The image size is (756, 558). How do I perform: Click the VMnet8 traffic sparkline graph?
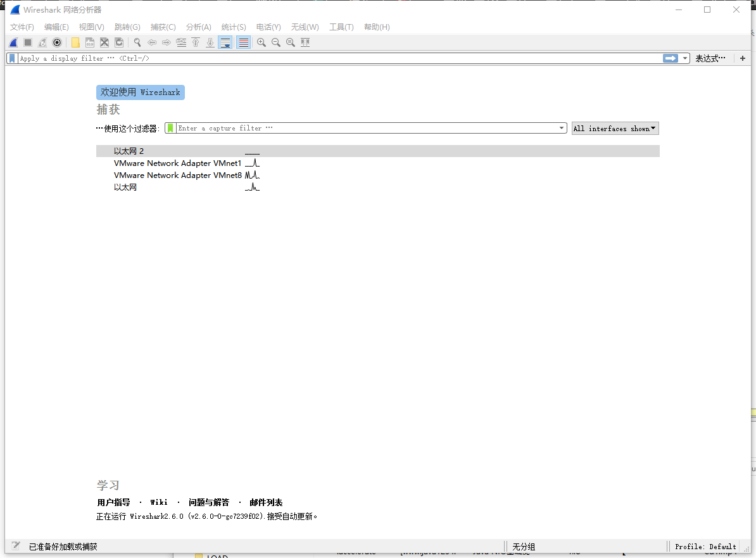pos(252,175)
